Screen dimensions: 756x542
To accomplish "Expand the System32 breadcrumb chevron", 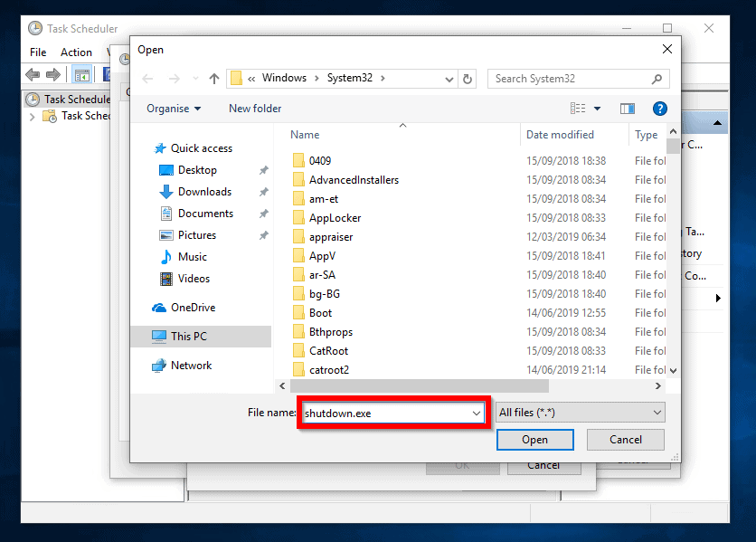I will click(x=383, y=78).
